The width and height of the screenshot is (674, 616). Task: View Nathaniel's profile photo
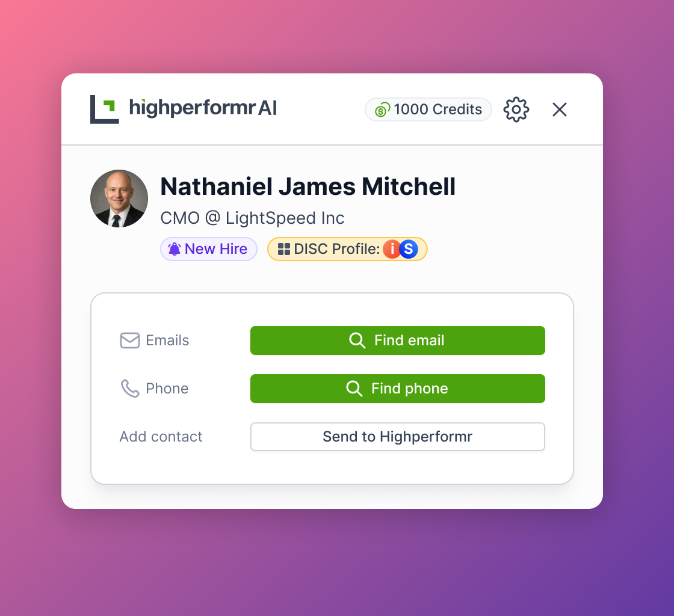[x=119, y=199]
